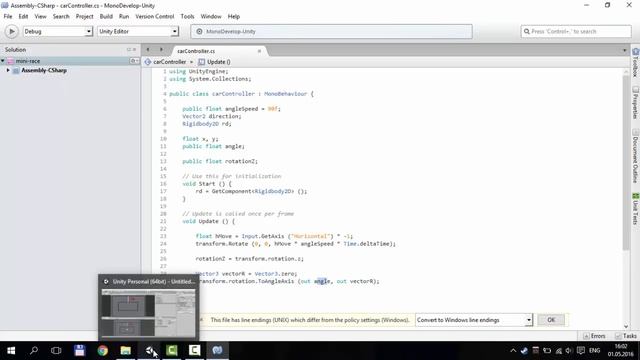Open the Unit Tests side panel
Viewport: 640px width, 360px height.
[x=636, y=209]
